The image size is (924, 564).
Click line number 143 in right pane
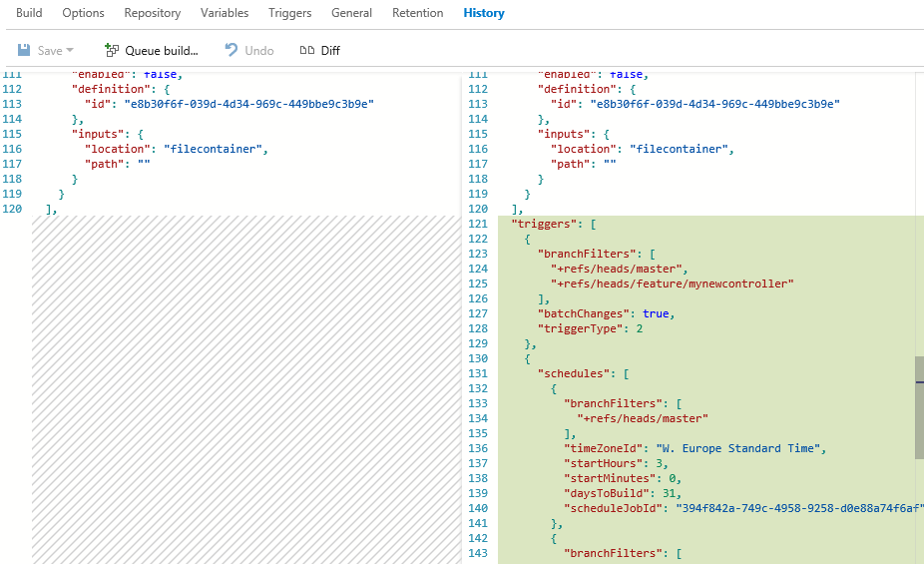[478, 553]
